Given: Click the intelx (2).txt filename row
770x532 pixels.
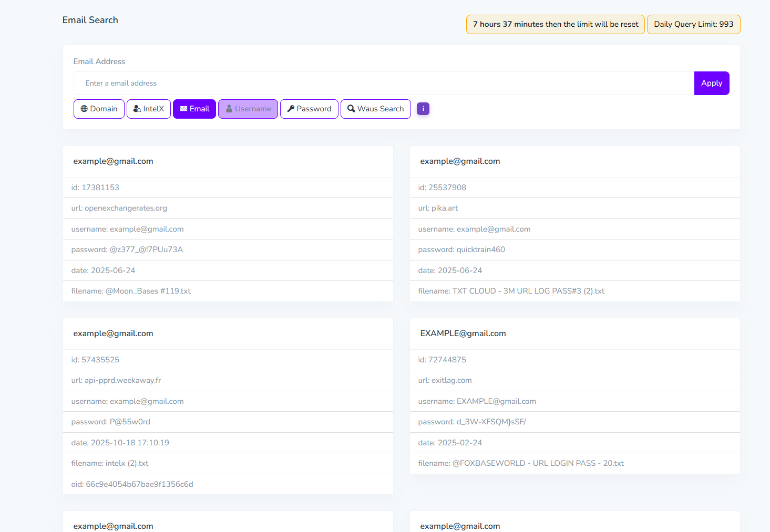Looking at the screenshot, I should pos(228,463).
